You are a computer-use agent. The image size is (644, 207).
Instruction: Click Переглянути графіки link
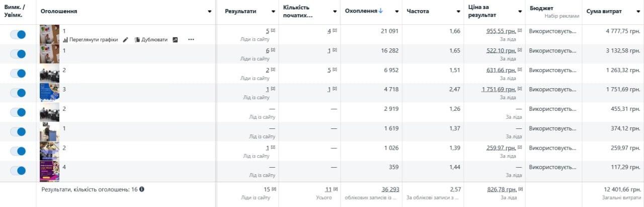(91, 39)
